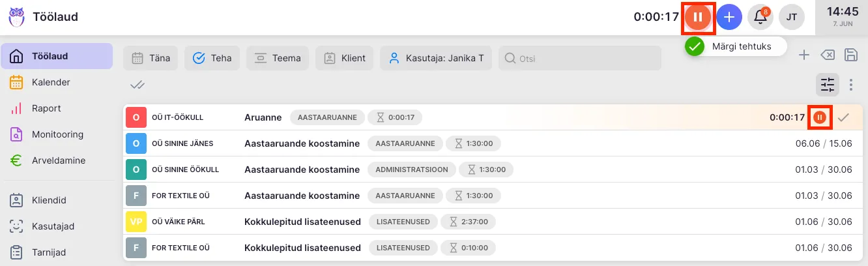Pause the timer on the Aruanne task row
This screenshot has width=868, height=266.
tap(820, 117)
